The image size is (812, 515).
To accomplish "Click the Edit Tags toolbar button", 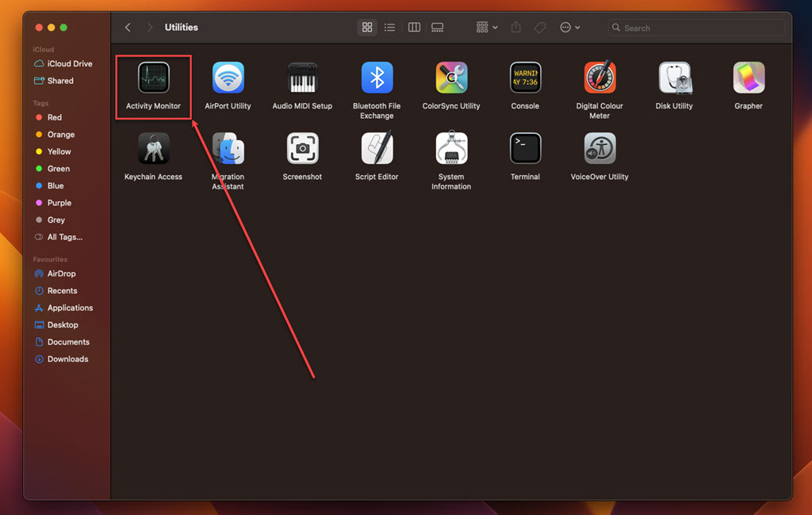I will tap(539, 28).
